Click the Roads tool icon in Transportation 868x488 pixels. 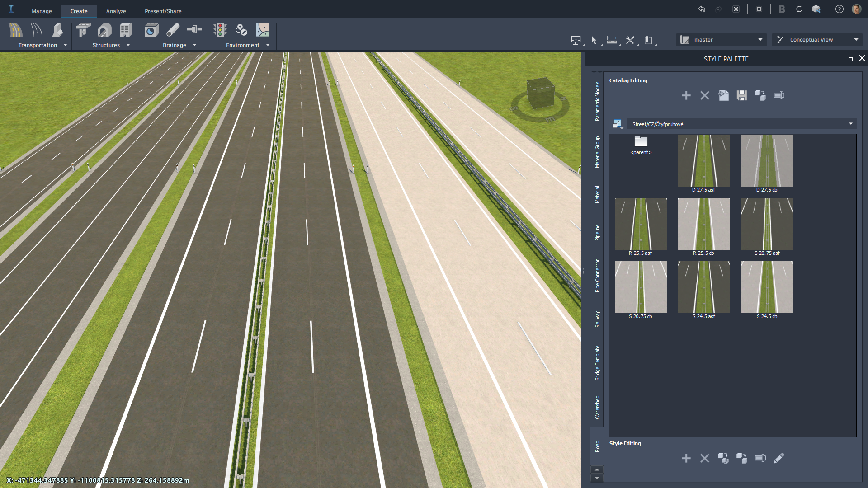coord(15,30)
